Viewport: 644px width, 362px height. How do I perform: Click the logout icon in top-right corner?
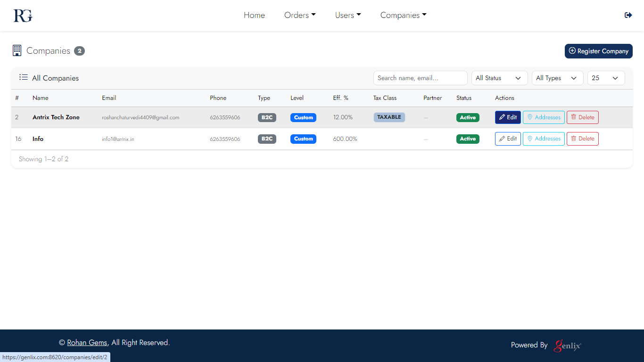628,15
